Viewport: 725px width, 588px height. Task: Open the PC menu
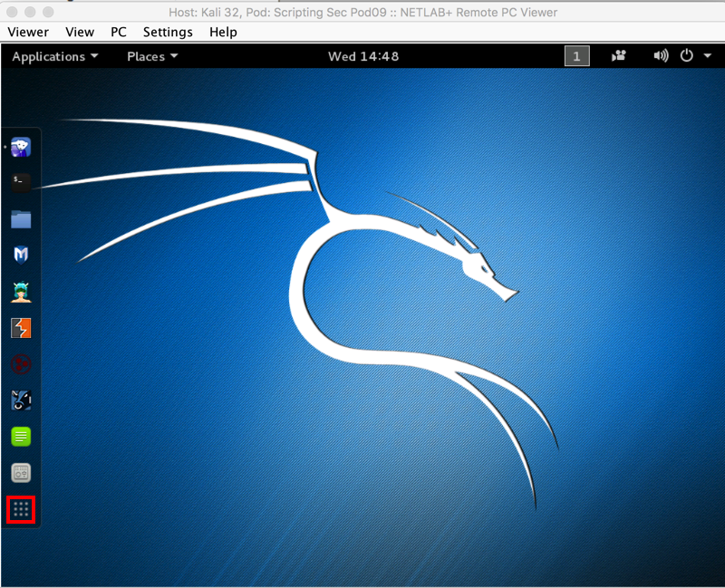[x=119, y=32]
